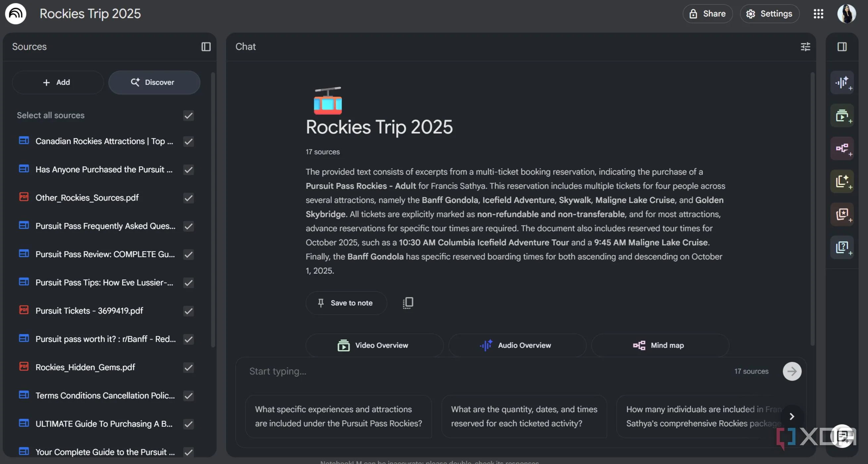
Task: Click the Mind map chip
Action: (660, 345)
